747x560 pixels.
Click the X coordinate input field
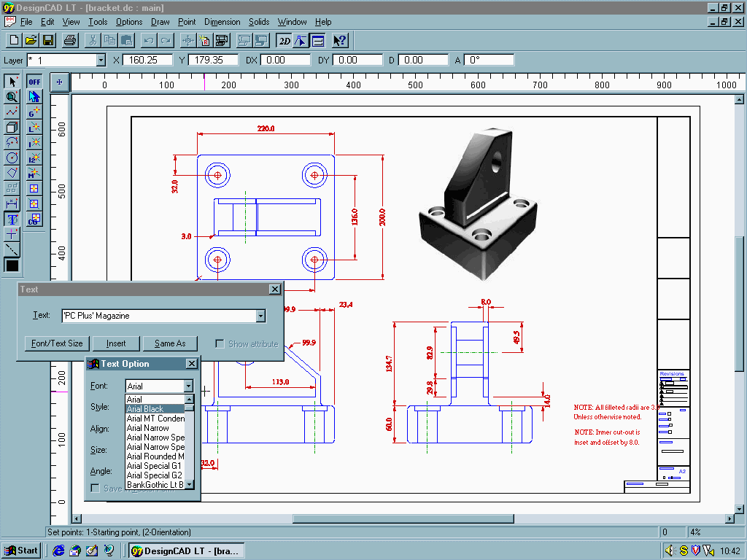[x=147, y=60]
